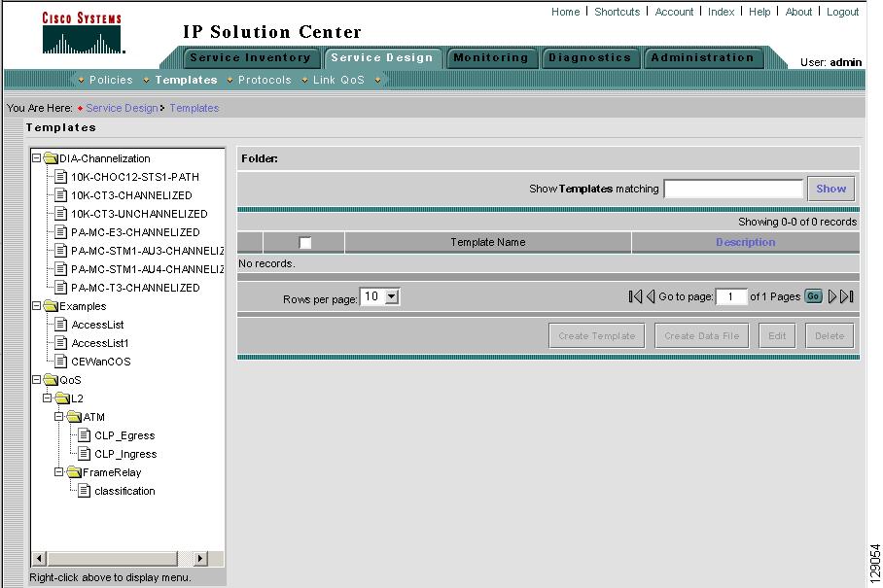The width and height of the screenshot is (883, 588).
Task: Open the Administration tab
Action: point(702,57)
